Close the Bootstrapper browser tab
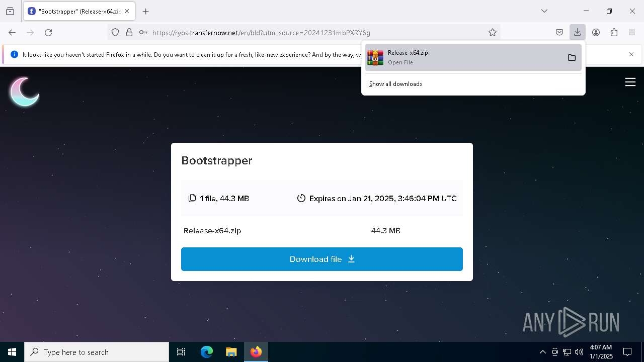 point(127,11)
